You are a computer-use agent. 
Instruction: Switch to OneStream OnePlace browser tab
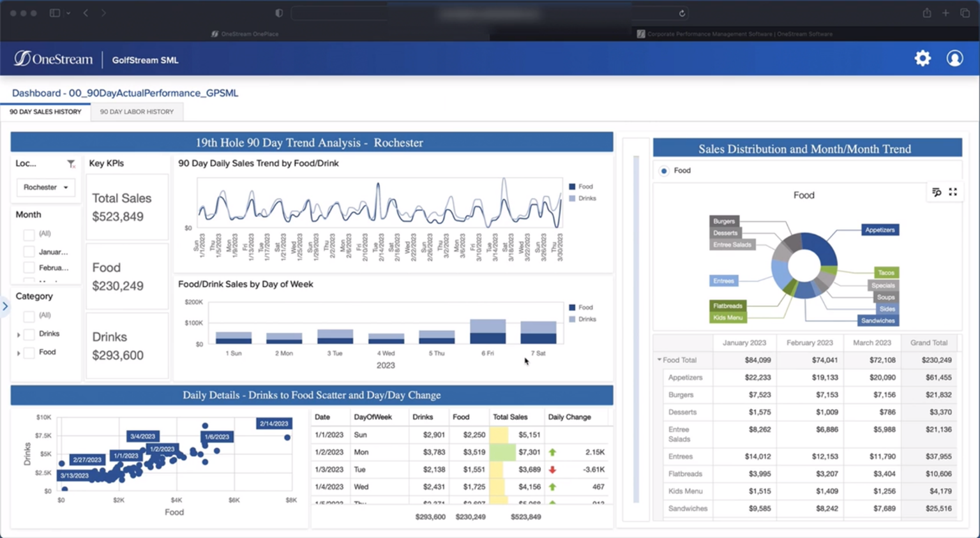pyautogui.click(x=245, y=34)
